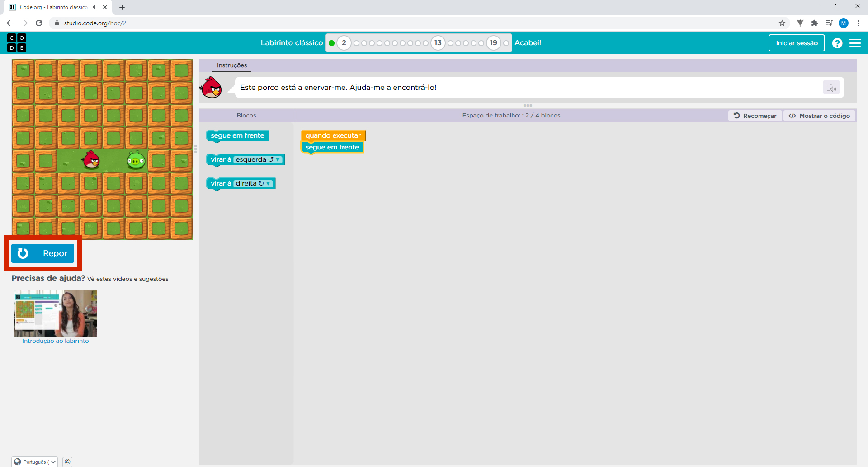Click the last small bubble after level 19
This screenshot has height=467, width=868.
(x=506, y=43)
